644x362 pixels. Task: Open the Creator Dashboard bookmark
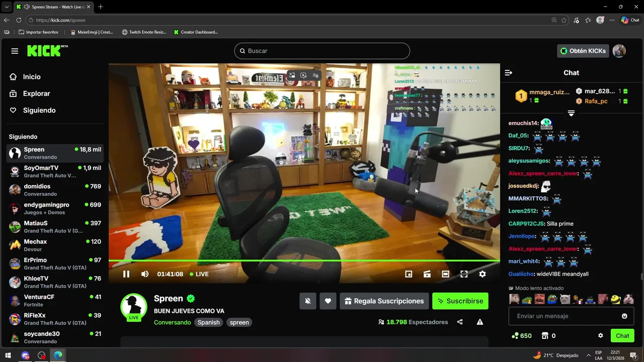pyautogui.click(x=196, y=32)
